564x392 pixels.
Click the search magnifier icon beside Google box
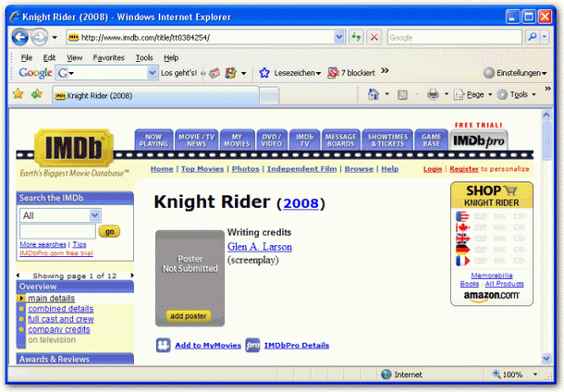pos(533,37)
